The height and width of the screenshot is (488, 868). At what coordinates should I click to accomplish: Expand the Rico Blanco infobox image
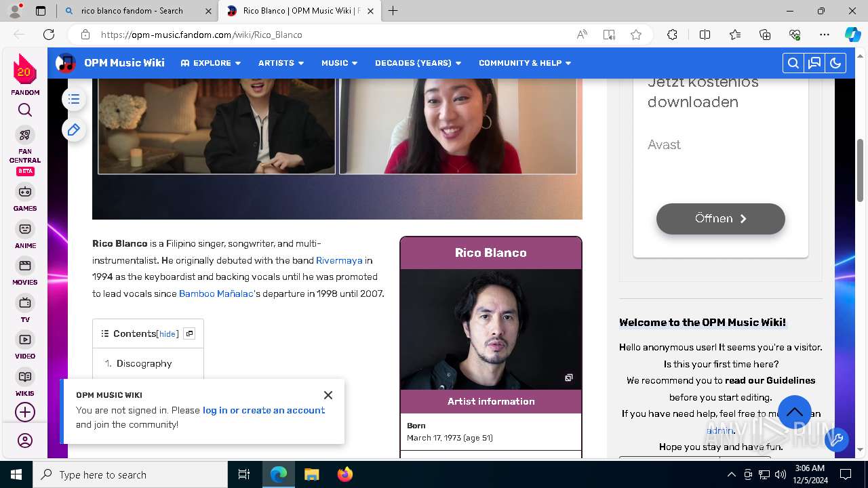569,378
